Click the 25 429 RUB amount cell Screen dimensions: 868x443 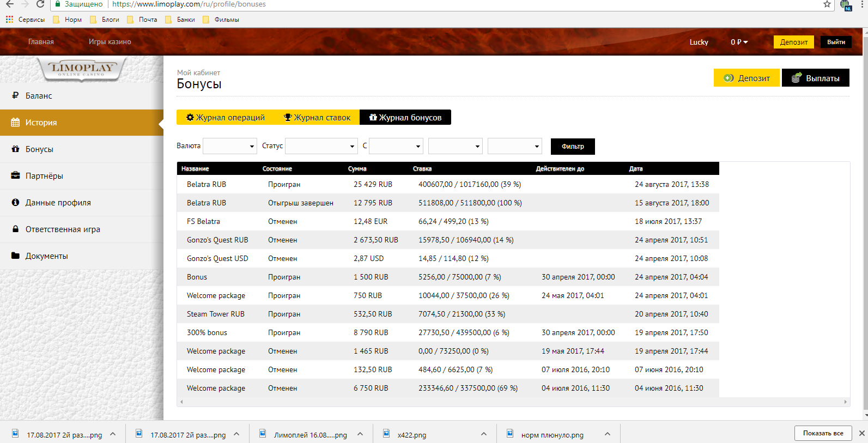click(373, 184)
